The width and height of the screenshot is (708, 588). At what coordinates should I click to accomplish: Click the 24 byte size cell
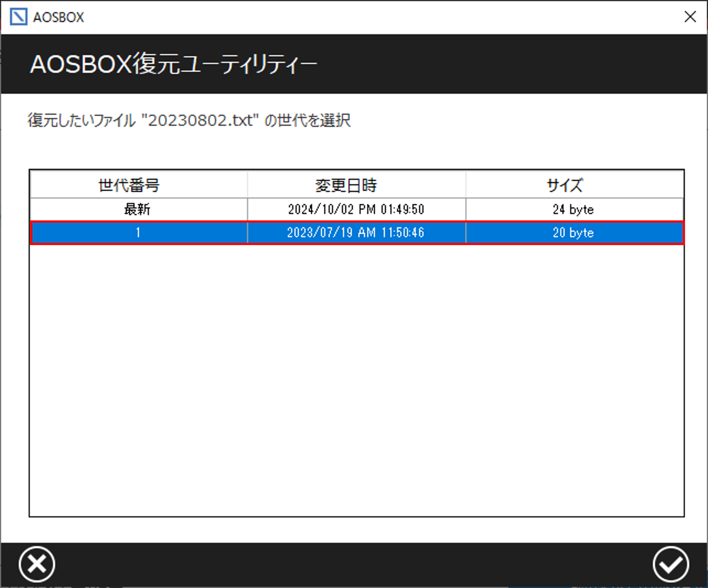click(x=575, y=209)
